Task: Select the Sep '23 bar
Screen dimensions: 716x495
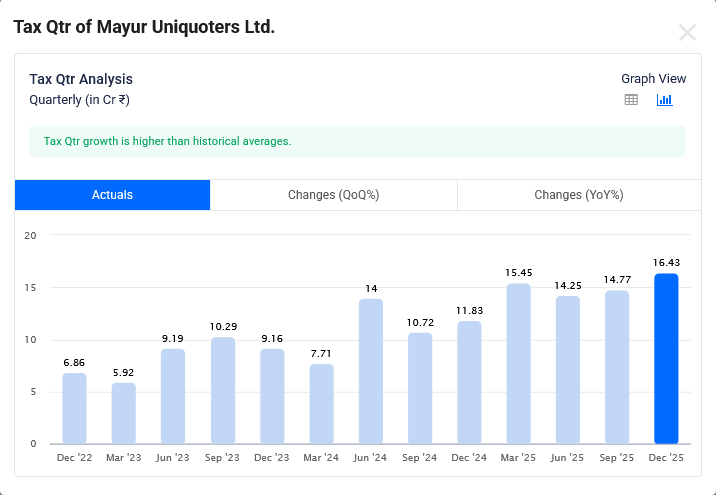Action: tap(223, 391)
